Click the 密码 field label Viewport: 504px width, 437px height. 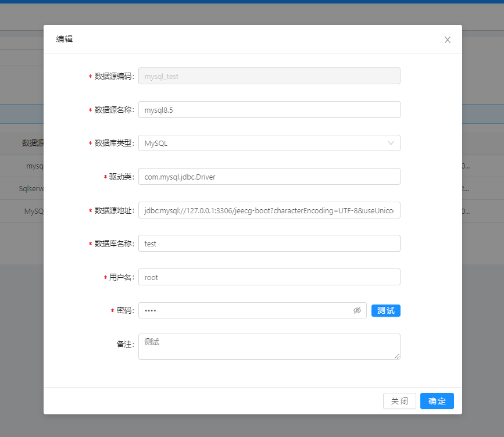pos(125,311)
